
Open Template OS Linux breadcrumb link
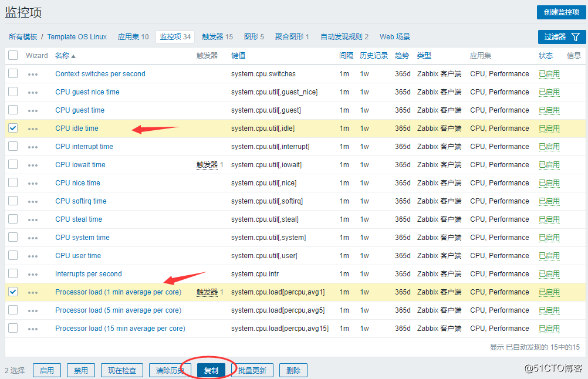(77, 37)
